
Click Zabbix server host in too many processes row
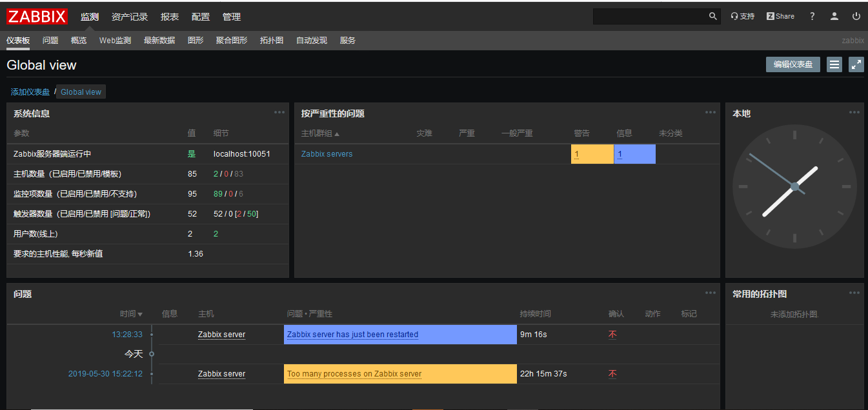click(x=221, y=374)
